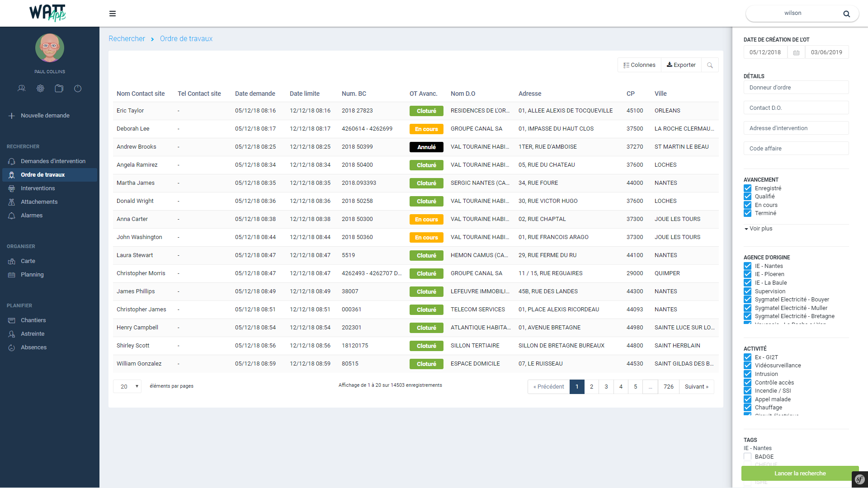Click the Symfony debug icon at bottom right
This screenshot has height=488, width=868.
[x=859, y=479]
